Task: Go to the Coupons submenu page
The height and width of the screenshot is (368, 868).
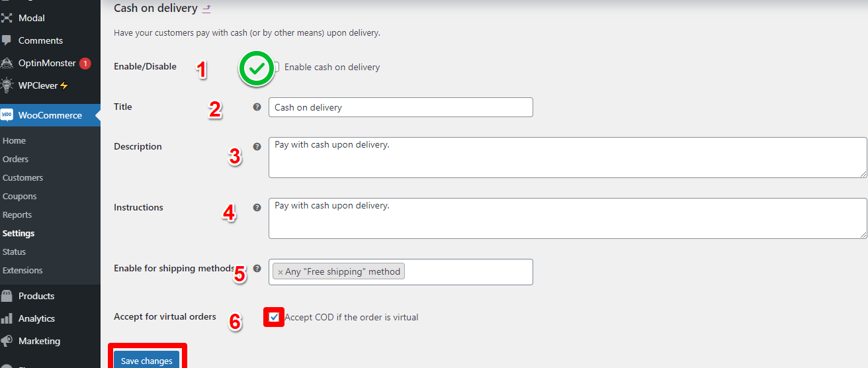Action: tap(20, 196)
